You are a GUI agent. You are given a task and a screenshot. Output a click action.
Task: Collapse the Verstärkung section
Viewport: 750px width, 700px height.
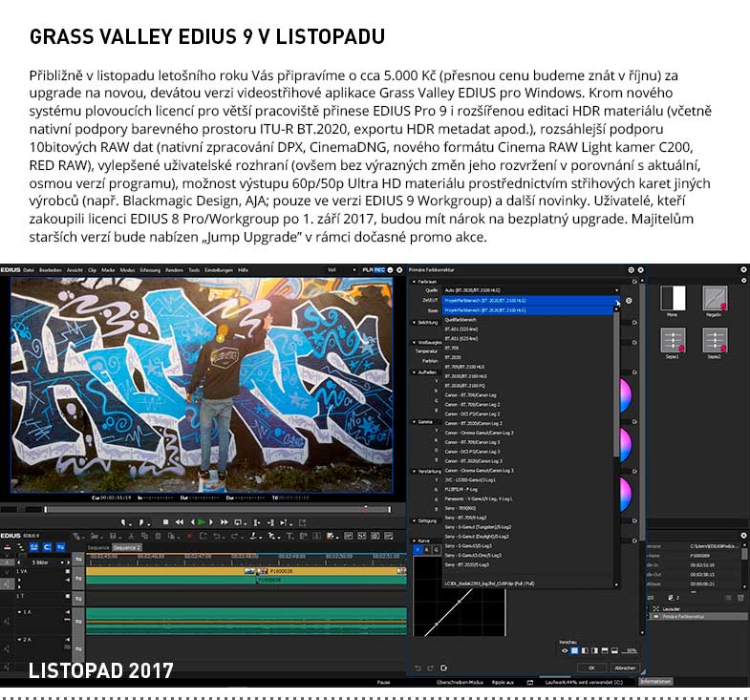point(415,471)
